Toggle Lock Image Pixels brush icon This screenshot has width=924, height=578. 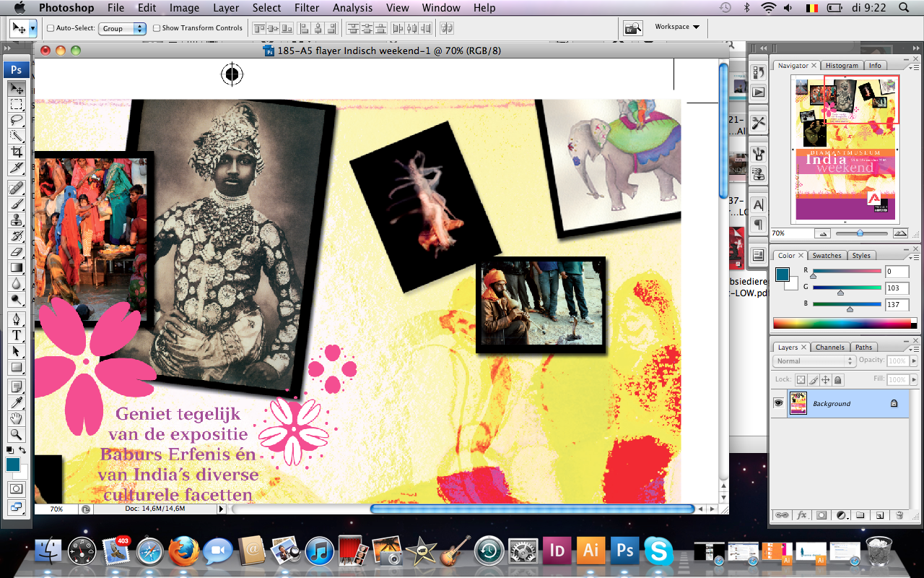pos(814,379)
